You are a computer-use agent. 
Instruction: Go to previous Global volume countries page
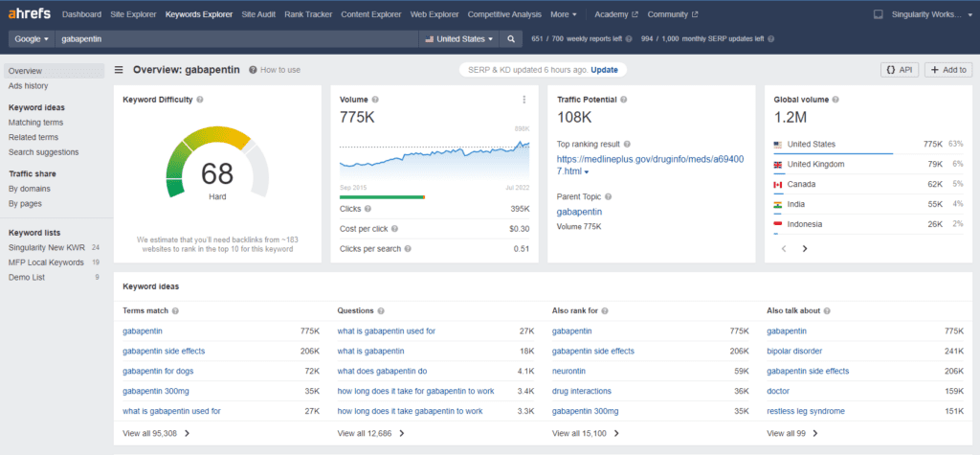pyautogui.click(x=785, y=248)
